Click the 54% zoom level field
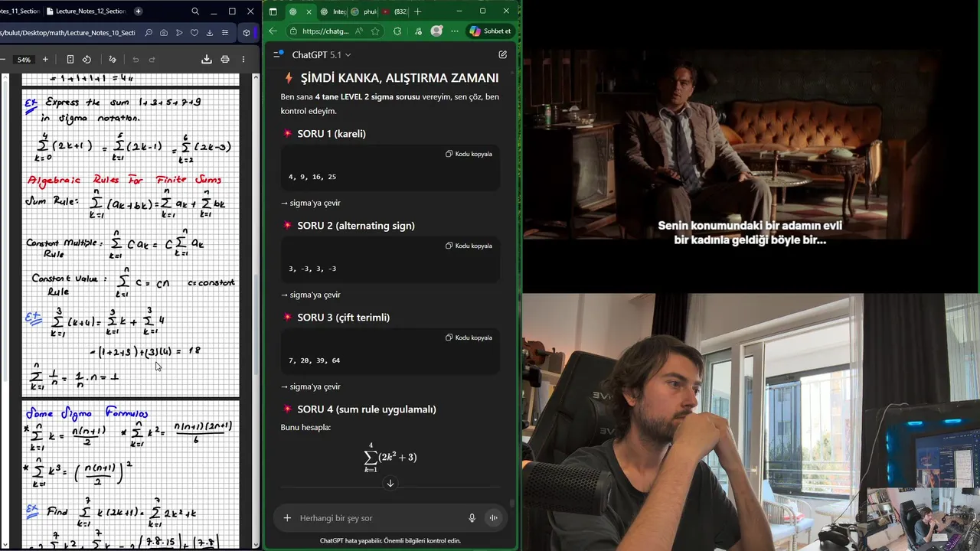This screenshot has height=551, width=980. tap(24, 60)
